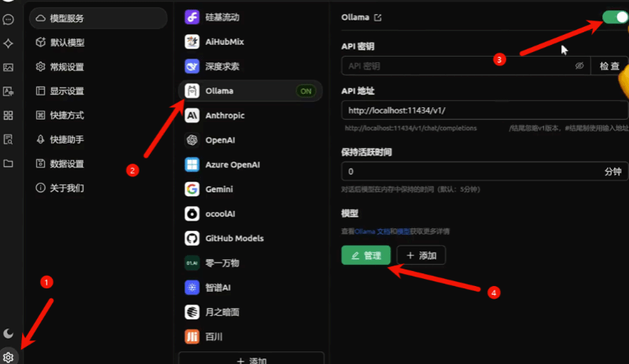Screen dimensions: 629x364
Task: Open the image painting sidebar icon
Action: pyautogui.click(x=8, y=67)
